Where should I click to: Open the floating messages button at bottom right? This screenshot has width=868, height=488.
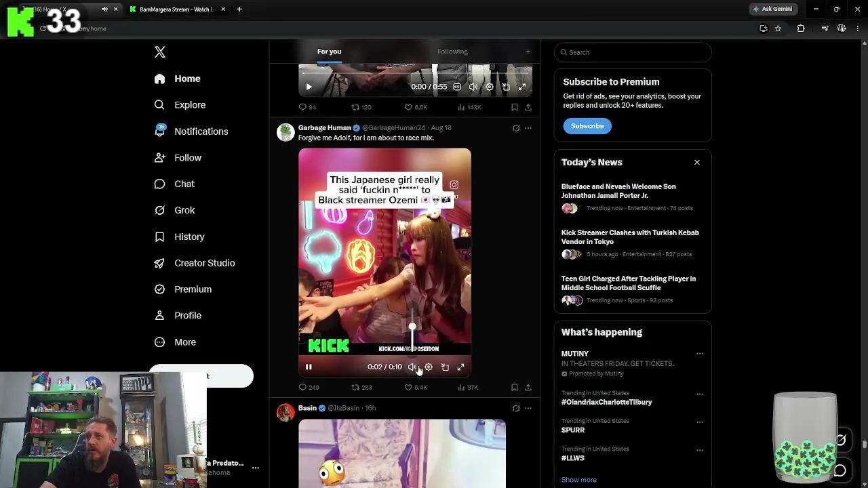[840, 470]
